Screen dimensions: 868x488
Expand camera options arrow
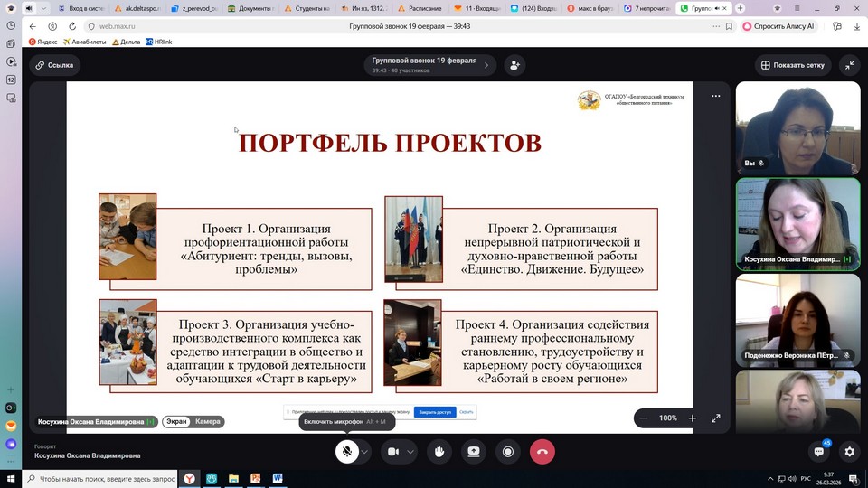click(x=410, y=451)
